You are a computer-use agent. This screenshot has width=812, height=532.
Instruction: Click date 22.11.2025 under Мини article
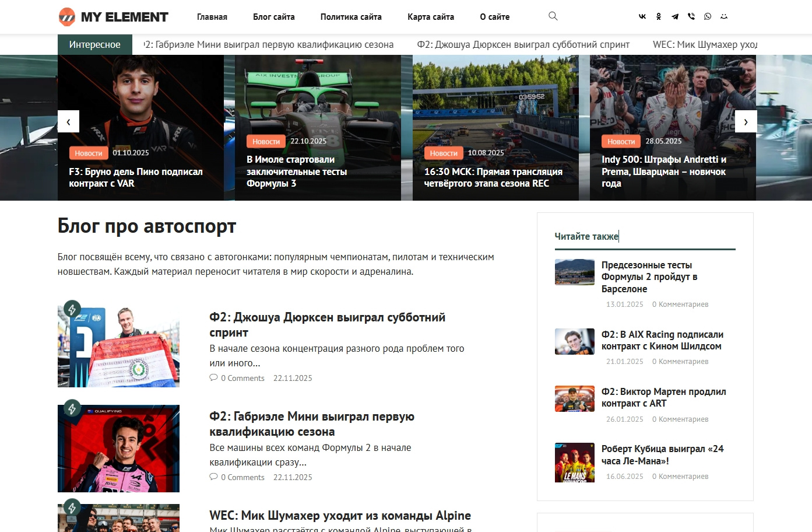click(293, 477)
